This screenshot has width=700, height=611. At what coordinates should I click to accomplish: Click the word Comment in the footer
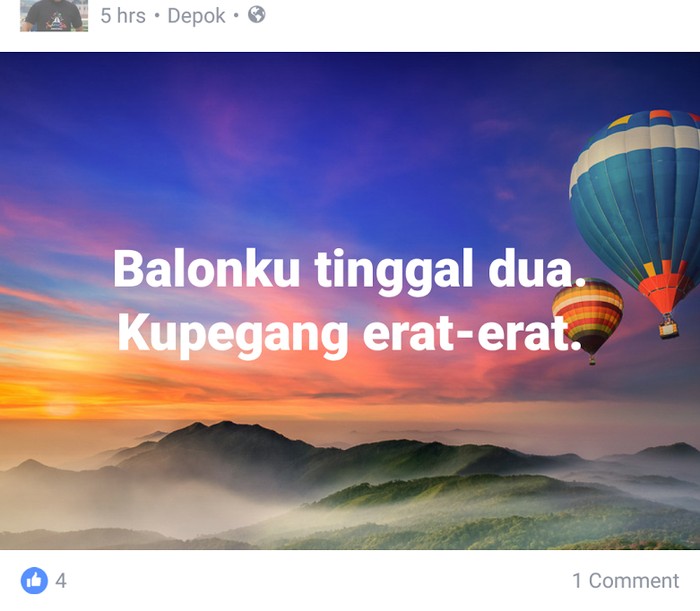pos(634,581)
